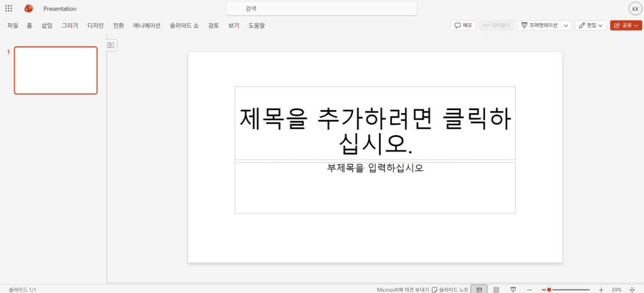644x293 pixels.
Task: Start slideshow from status bar icon
Action: coord(513,289)
